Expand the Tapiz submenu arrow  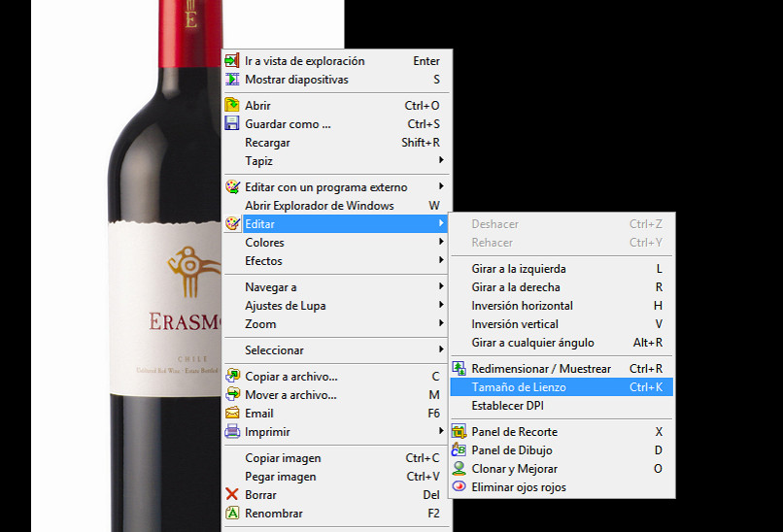(x=441, y=161)
